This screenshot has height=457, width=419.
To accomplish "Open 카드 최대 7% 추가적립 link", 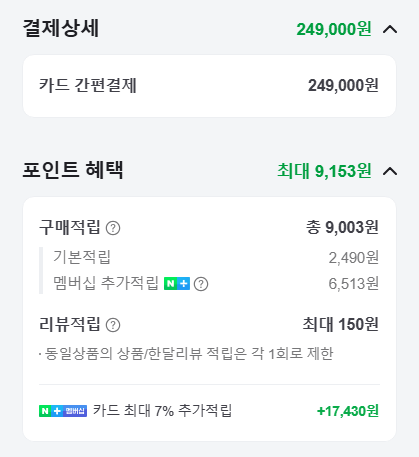I will pos(162,411).
